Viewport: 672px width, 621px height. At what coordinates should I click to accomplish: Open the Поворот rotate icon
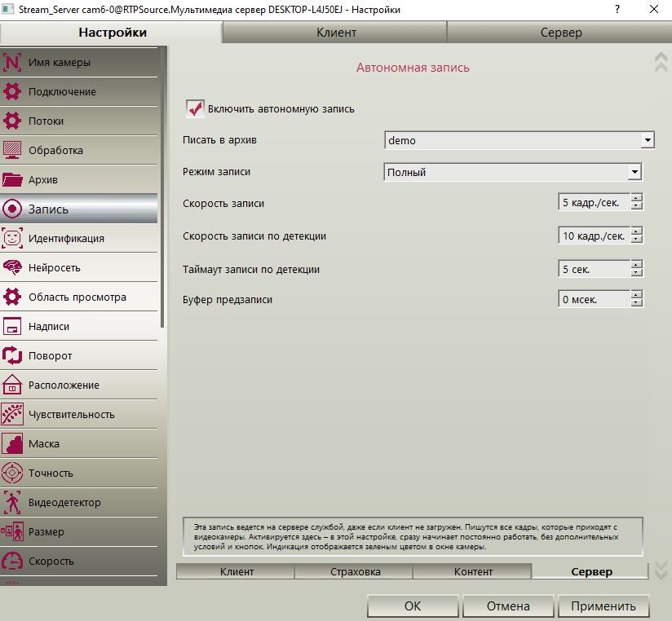click(x=12, y=355)
